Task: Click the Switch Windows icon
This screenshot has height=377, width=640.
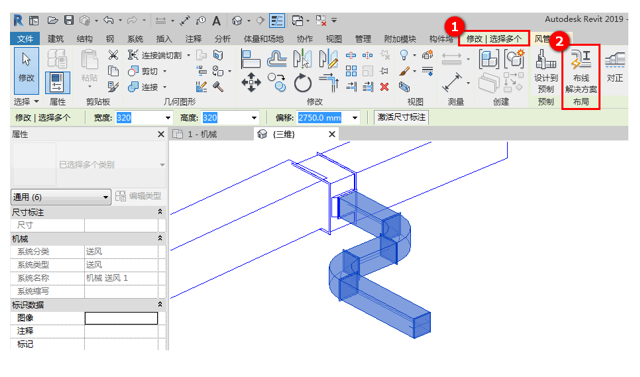Action: (298, 20)
